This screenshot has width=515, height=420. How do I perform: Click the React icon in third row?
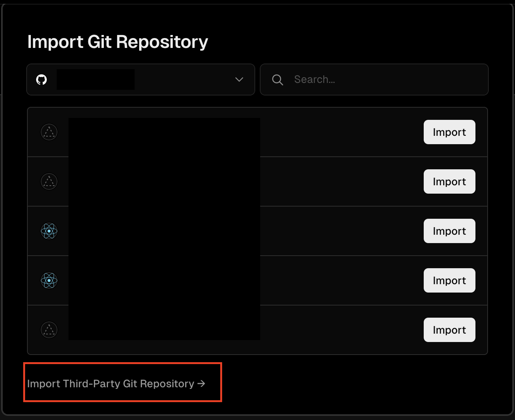click(49, 231)
